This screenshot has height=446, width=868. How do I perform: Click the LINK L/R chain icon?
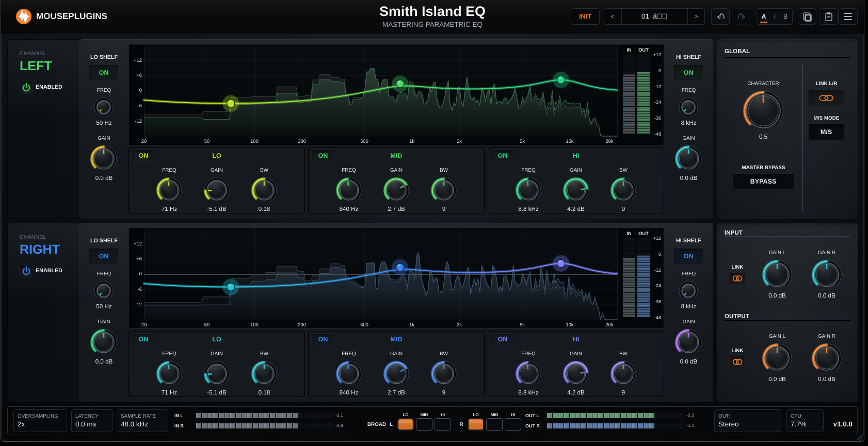click(826, 98)
